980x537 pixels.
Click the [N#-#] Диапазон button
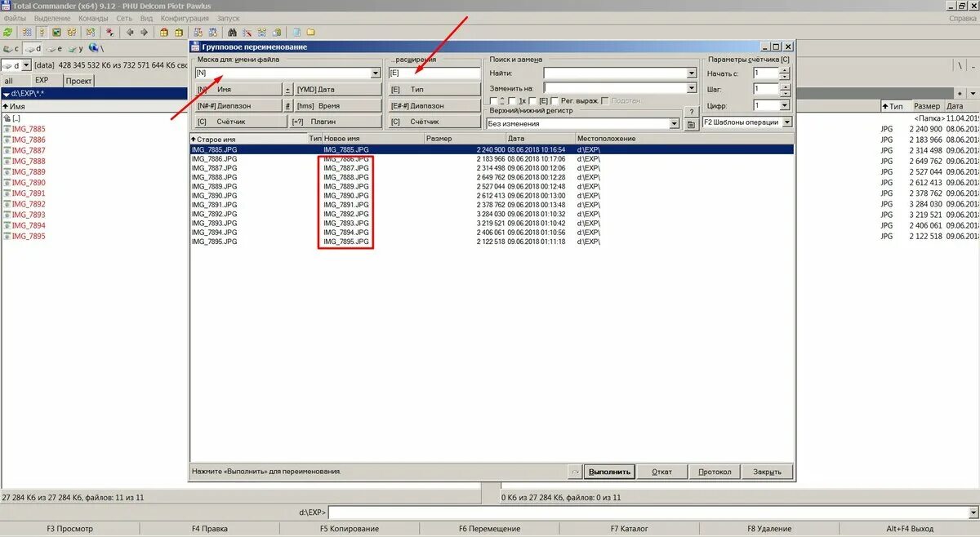pos(238,106)
